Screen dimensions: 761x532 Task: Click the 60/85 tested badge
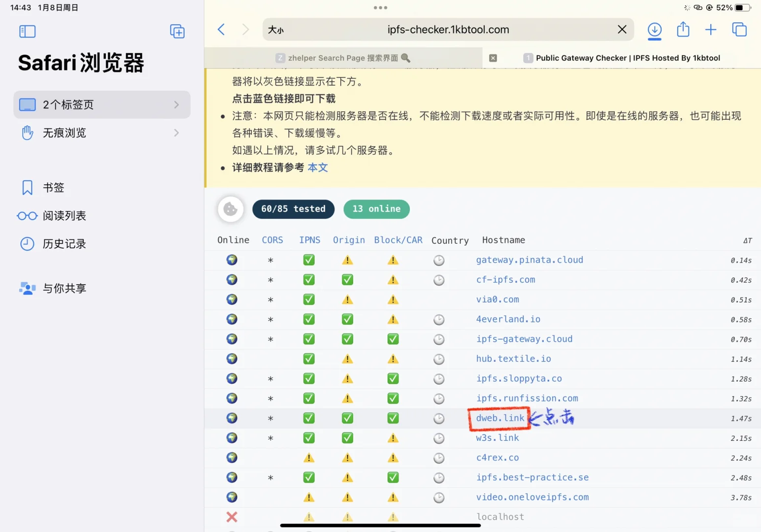(293, 209)
